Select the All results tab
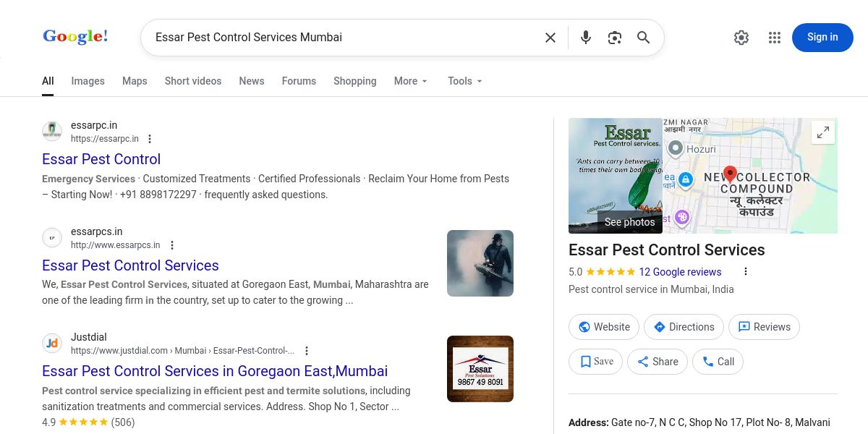Image resolution: width=868 pixels, height=434 pixels. point(48,81)
